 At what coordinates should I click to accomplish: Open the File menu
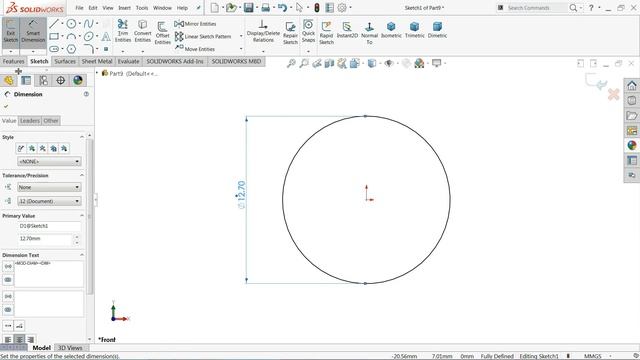79,8
